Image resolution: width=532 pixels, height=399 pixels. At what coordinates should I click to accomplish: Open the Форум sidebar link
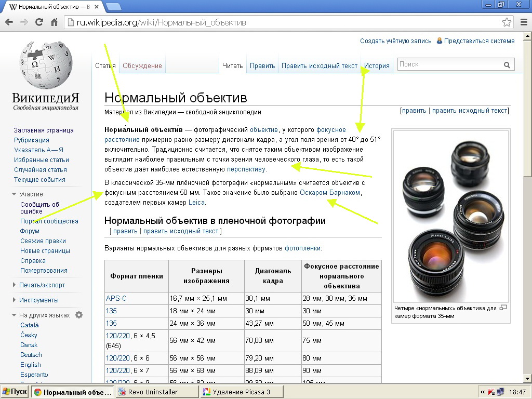pos(30,231)
